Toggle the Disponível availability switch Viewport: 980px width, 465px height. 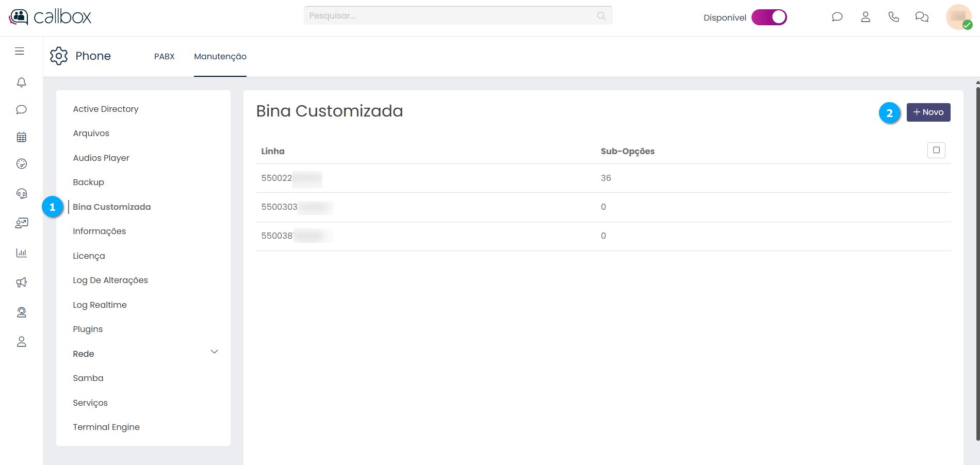point(769,17)
